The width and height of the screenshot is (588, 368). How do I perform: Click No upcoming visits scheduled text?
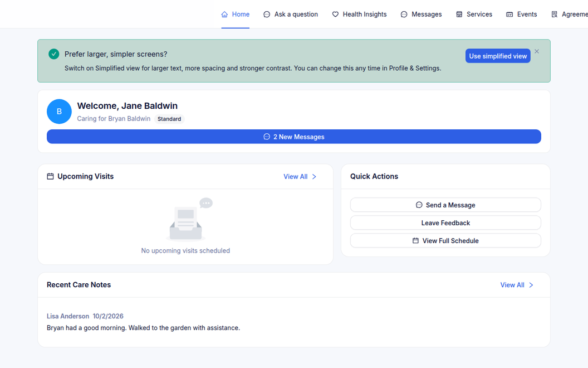pos(185,250)
